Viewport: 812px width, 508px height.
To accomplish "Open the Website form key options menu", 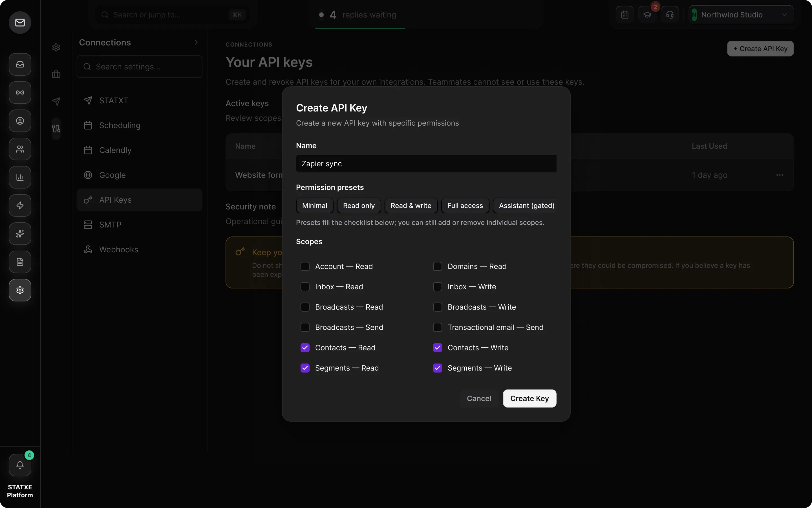I will click(x=780, y=175).
